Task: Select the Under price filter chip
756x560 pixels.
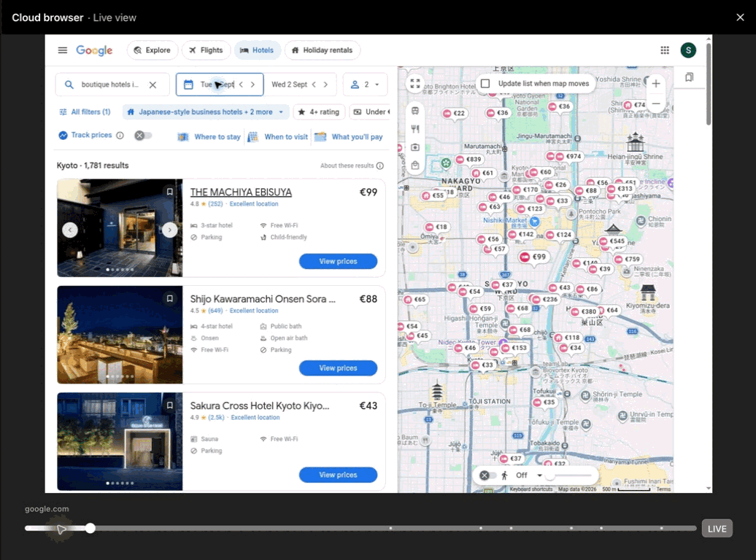Action: [370, 112]
